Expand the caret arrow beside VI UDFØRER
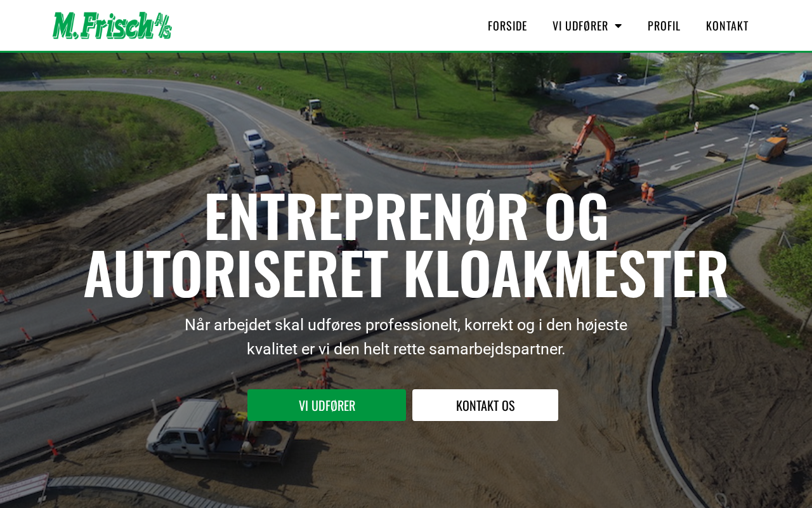This screenshot has width=812, height=508. [x=618, y=25]
